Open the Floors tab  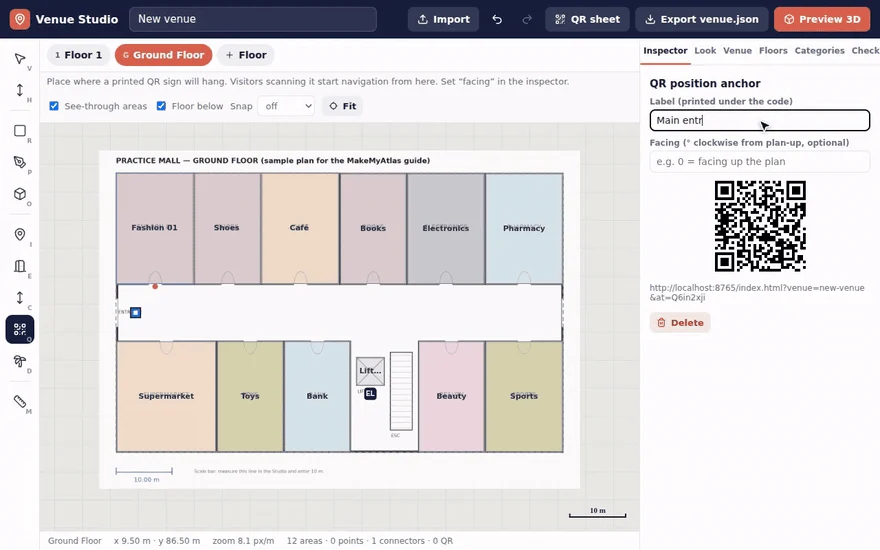click(x=773, y=51)
